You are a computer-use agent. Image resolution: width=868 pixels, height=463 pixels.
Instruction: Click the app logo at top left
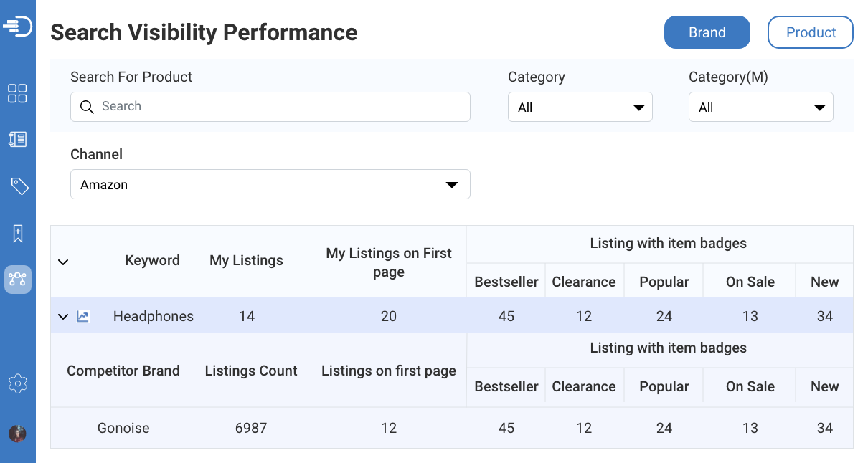tap(17, 26)
